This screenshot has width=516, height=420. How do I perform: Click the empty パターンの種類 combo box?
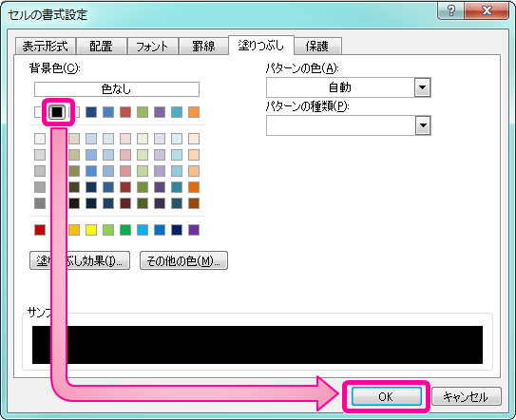(x=340, y=125)
